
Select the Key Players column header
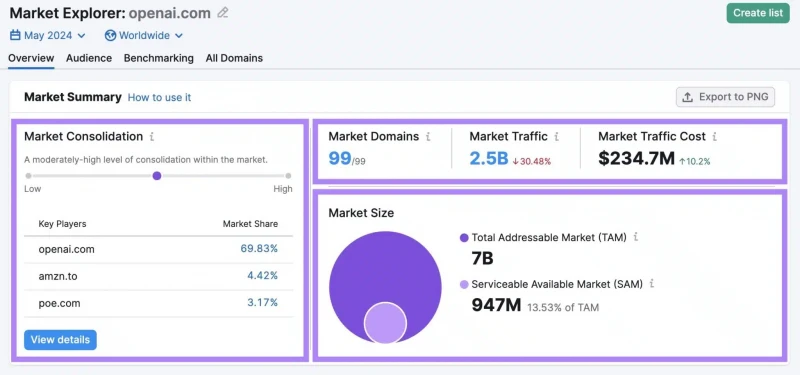(x=62, y=224)
